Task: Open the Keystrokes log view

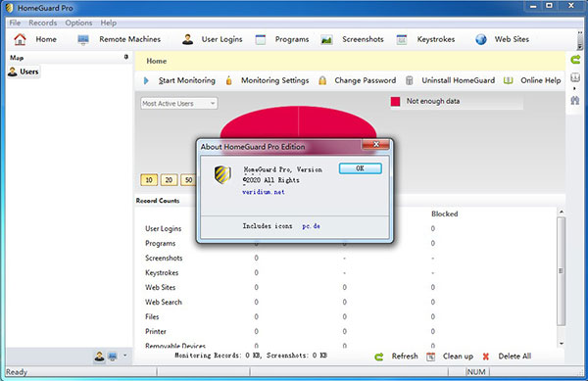Action: [x=426, y=39]
